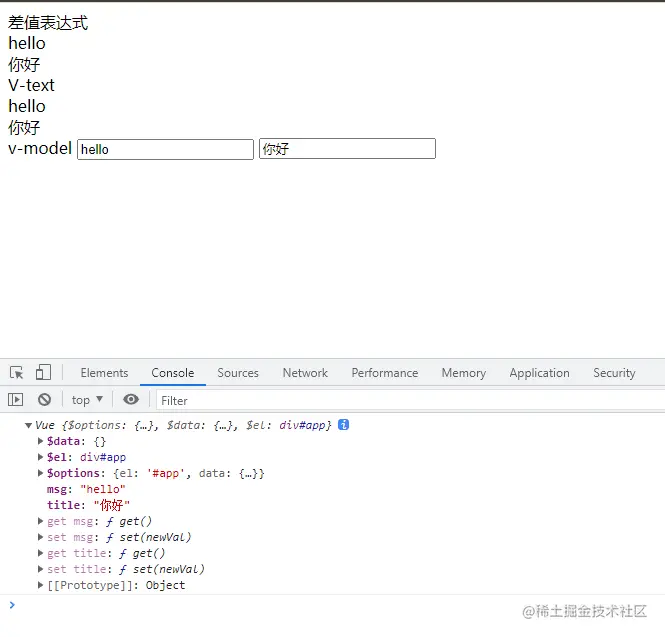Expand the get msg getter
The height and width of the screenshot is (637, 665).
(x=40, y=521)
